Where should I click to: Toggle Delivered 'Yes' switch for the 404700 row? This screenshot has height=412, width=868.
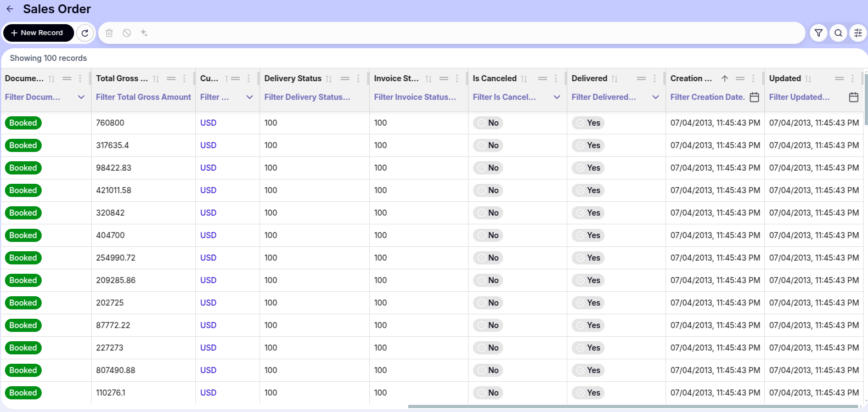588,235
